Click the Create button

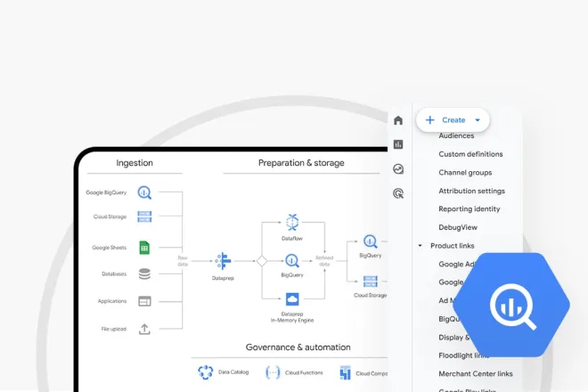pyautogui.click(x=447, y=120)
